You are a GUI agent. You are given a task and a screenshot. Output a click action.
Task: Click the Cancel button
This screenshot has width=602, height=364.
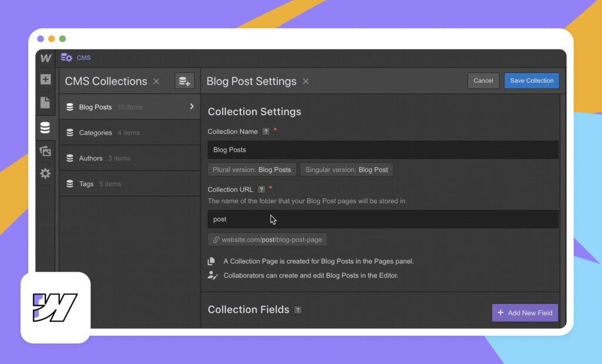pyautogui.click(x=483, y=81)
